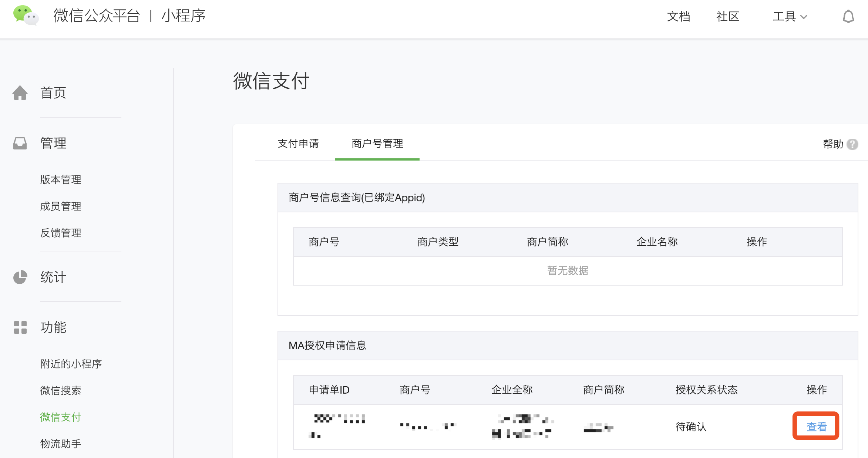Switch to the 支付申请 tab
868x458 pixels.
(299, 144)
